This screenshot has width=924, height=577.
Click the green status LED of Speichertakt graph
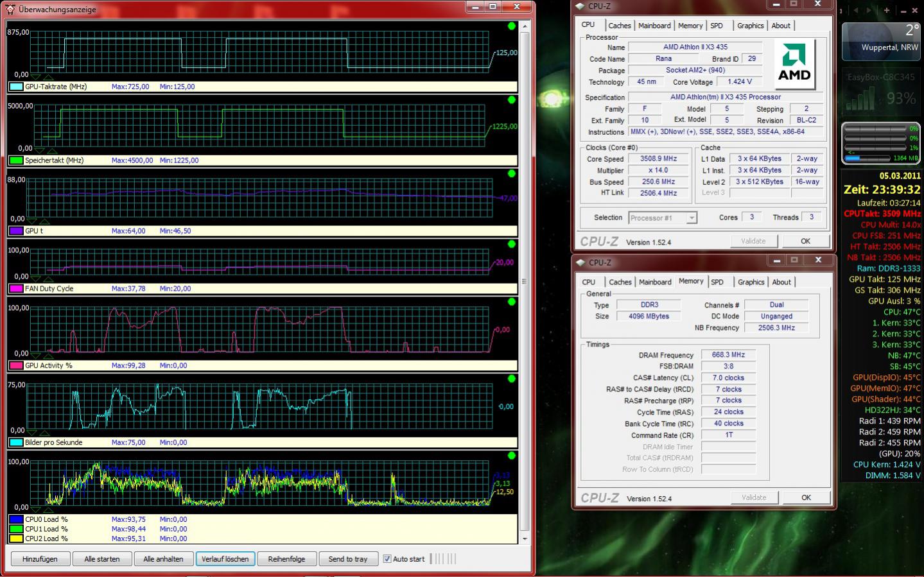[x=512, y=100]
